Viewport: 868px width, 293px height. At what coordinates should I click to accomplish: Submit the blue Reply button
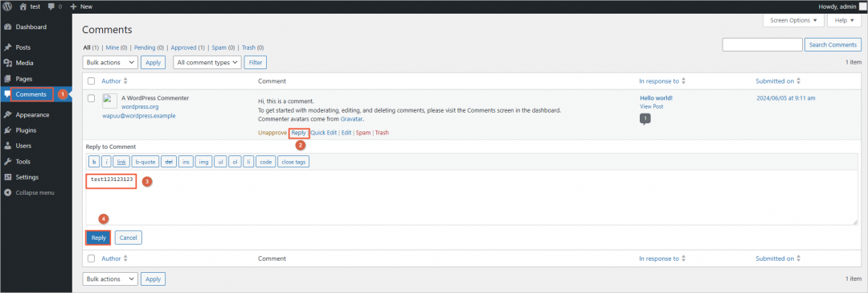coord(99,237)
